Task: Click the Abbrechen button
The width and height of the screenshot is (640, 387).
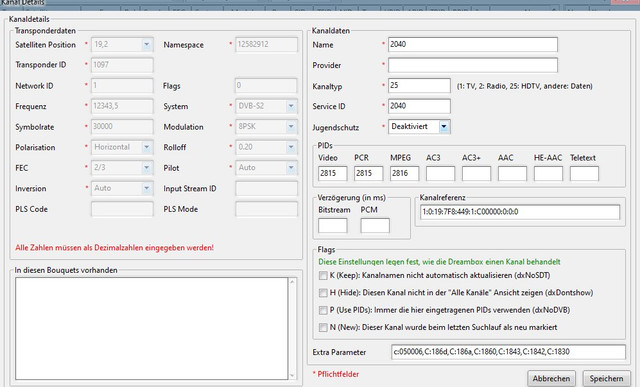Action: point(551,378)
